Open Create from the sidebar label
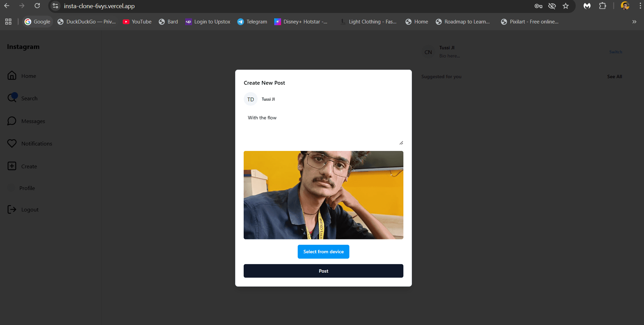This screenshot has width=644, height=325. tap(29, 167)
